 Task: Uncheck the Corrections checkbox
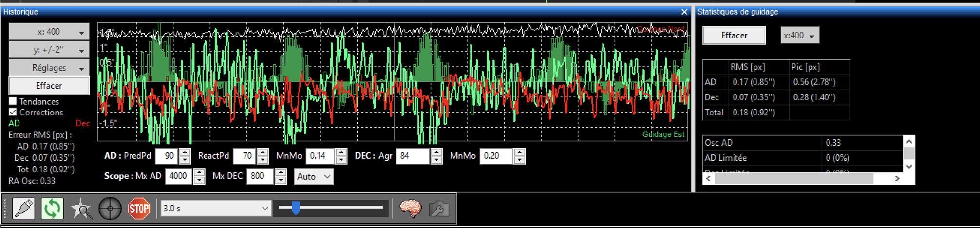point(13,112)
